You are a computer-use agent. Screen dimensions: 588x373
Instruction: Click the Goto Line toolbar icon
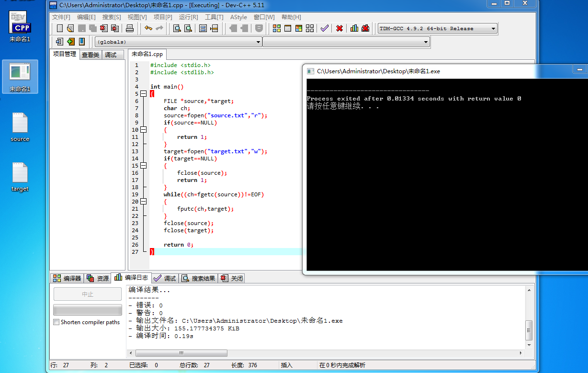(x=214, y=28)
